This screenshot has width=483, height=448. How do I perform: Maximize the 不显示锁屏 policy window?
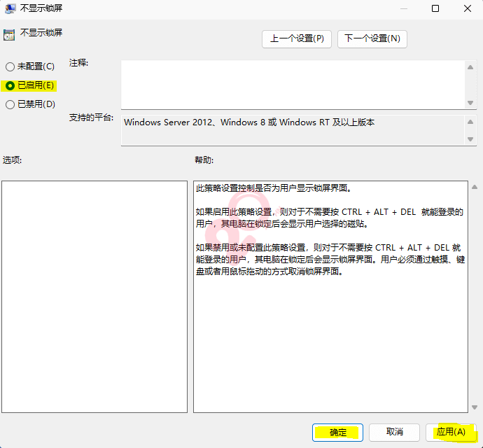click(x=435, y=9)
